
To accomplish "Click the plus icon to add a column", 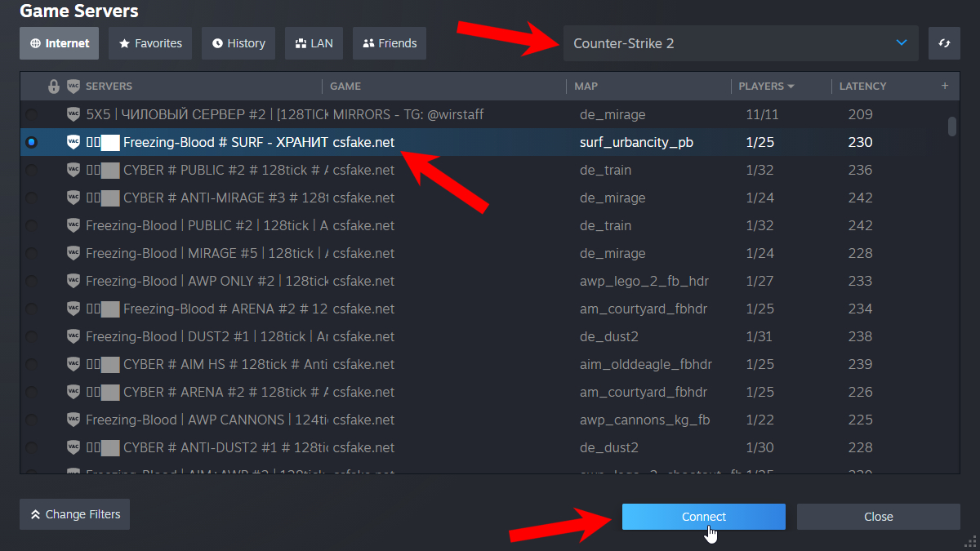I will coord(944,86).
